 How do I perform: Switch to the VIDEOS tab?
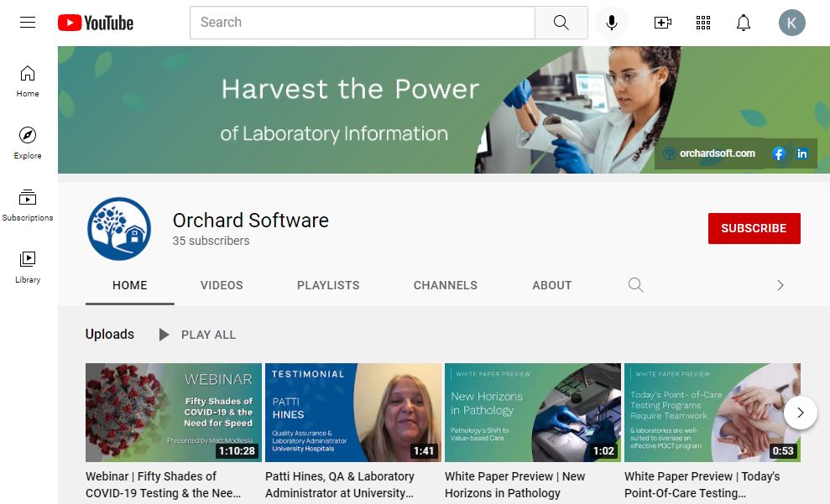pyautogui.click(x=222, y=286)
